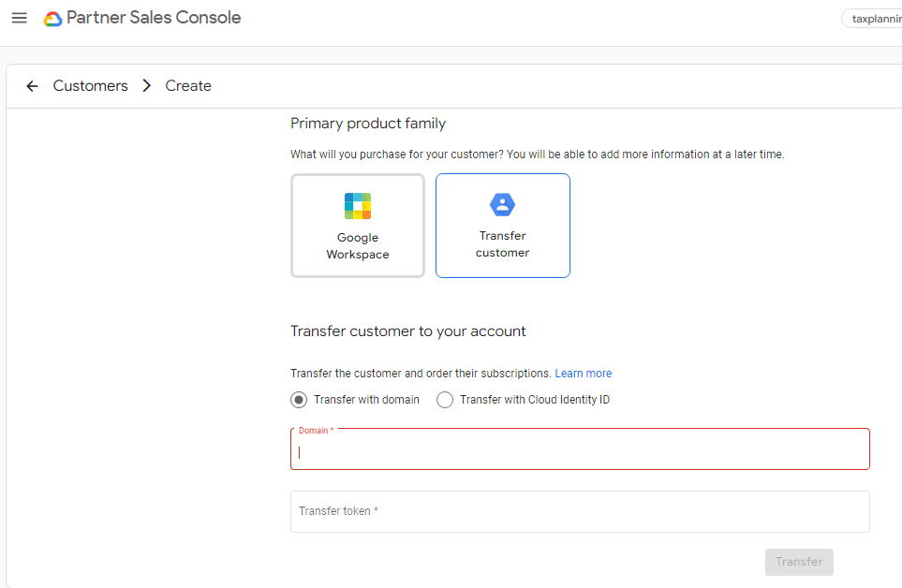Go to Customers breadcrumb

coord(90,85)
